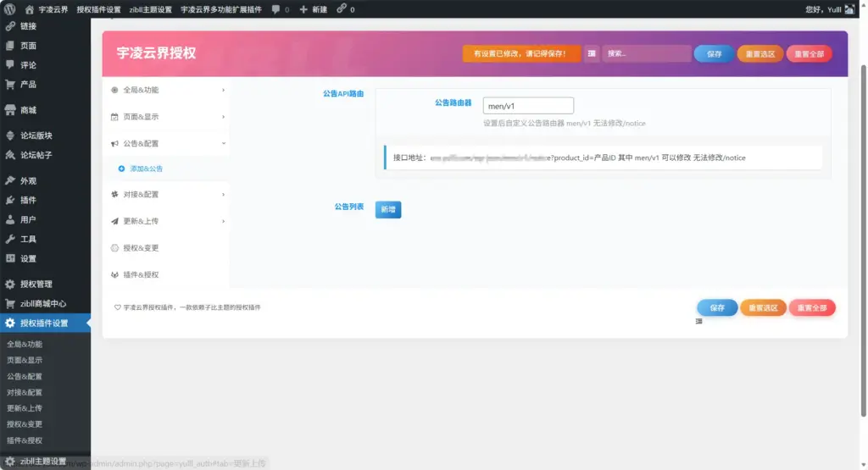Open 授权&变更 sidebar submenu link
Image resolution: width=868 pixels, height=470 pixels.
coord(25,424)
